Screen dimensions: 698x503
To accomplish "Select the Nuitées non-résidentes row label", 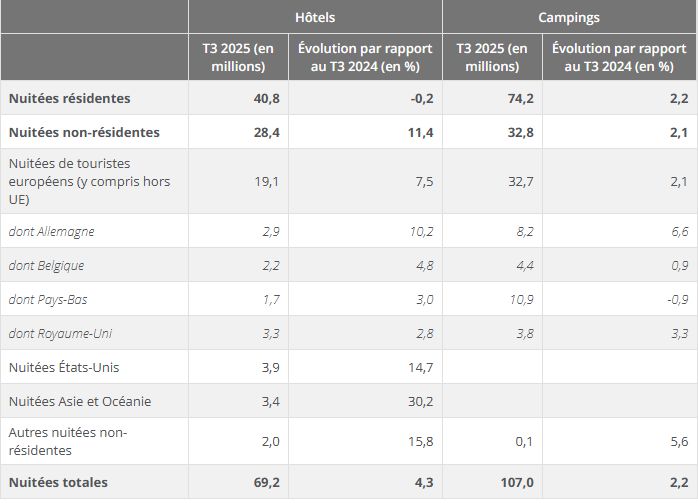I will pos(84,132).
